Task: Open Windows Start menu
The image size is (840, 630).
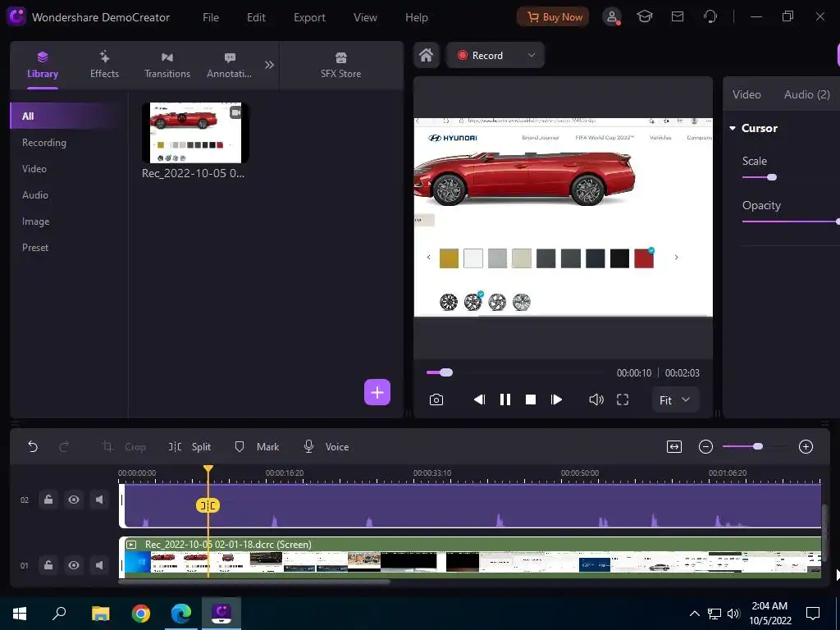Action: pos(20,614)
